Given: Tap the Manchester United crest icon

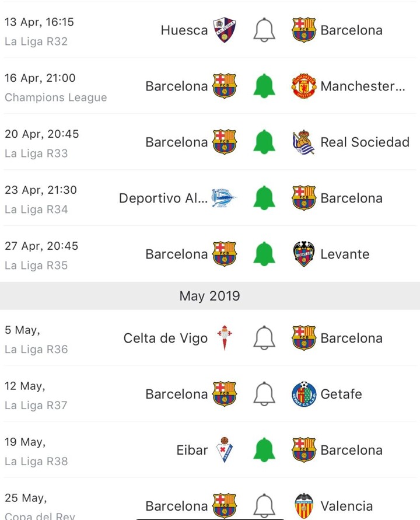Looking at the screenshot, I should (304, 86).
